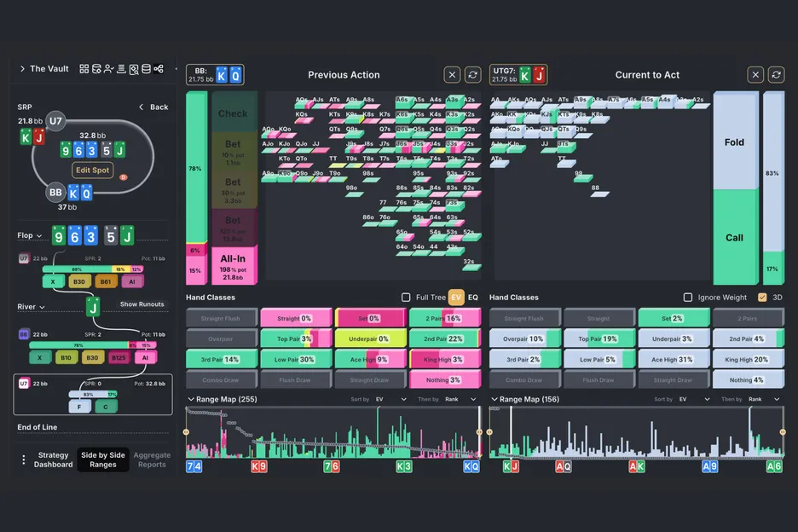Collapse the Range Map (255) section

[191, 399]
